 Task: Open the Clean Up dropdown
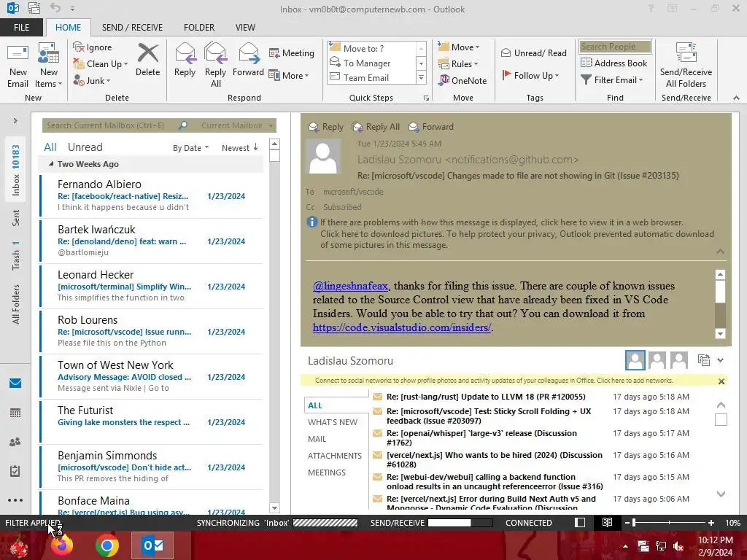click(100, 64)
